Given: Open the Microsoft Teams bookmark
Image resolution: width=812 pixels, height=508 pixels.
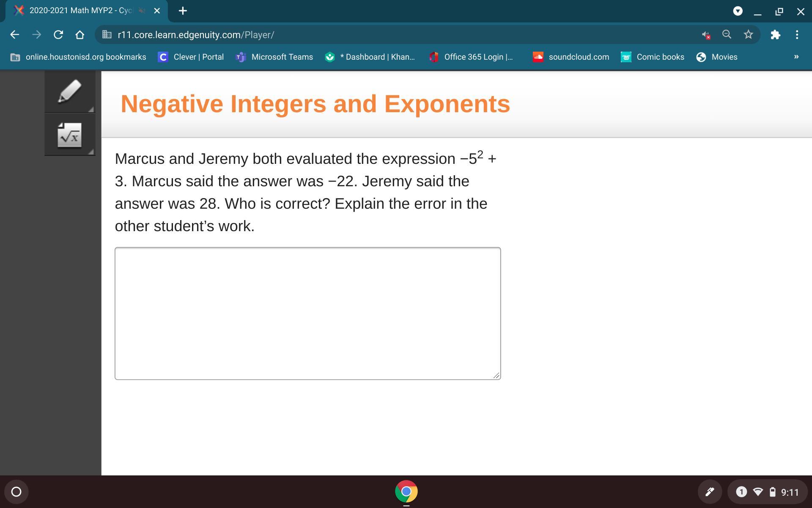Looking at the screenshot, I should (x=274, y=57).
